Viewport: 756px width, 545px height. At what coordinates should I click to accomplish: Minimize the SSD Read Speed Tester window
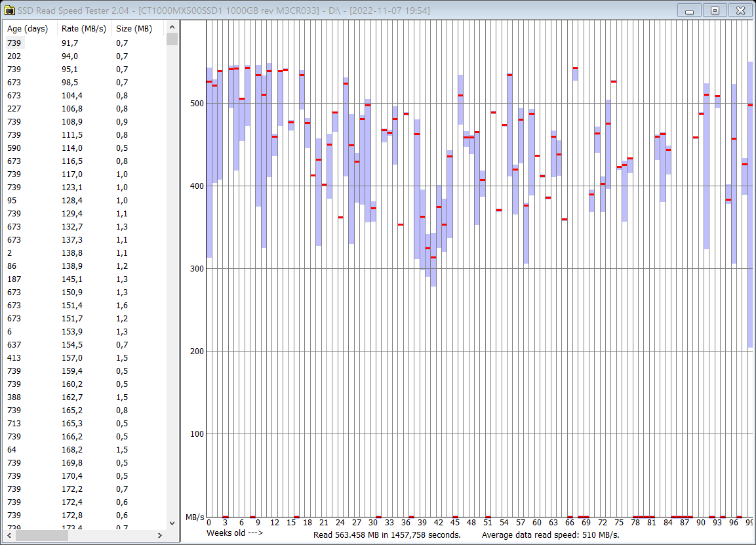pos(689,10)
